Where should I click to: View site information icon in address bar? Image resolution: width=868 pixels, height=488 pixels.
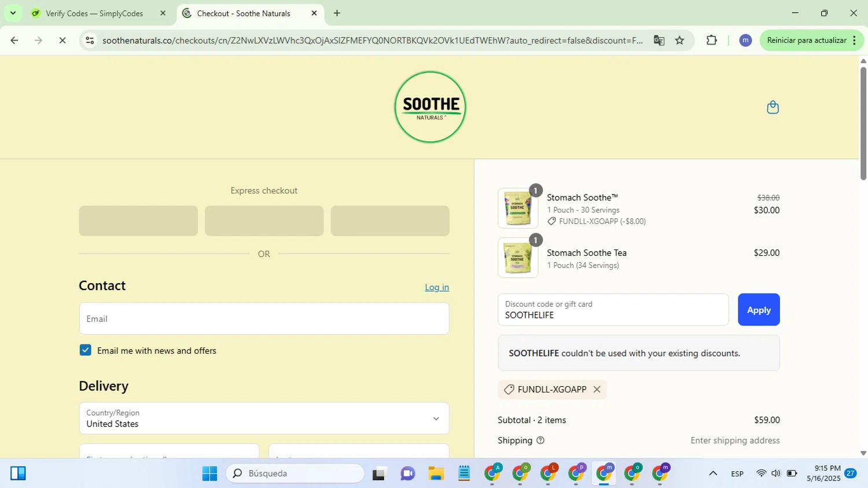tap(90, 41)
